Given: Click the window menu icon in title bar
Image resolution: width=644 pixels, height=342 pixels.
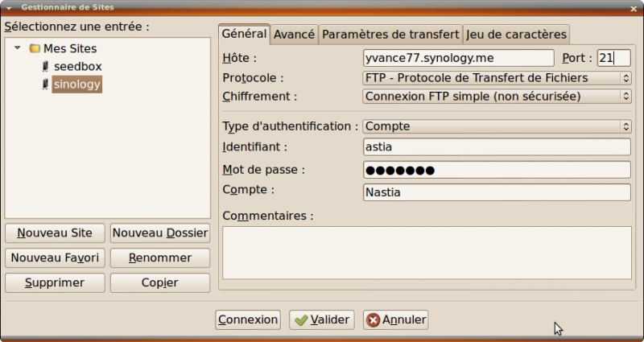Looking at the screenshot, I should 7,6.
